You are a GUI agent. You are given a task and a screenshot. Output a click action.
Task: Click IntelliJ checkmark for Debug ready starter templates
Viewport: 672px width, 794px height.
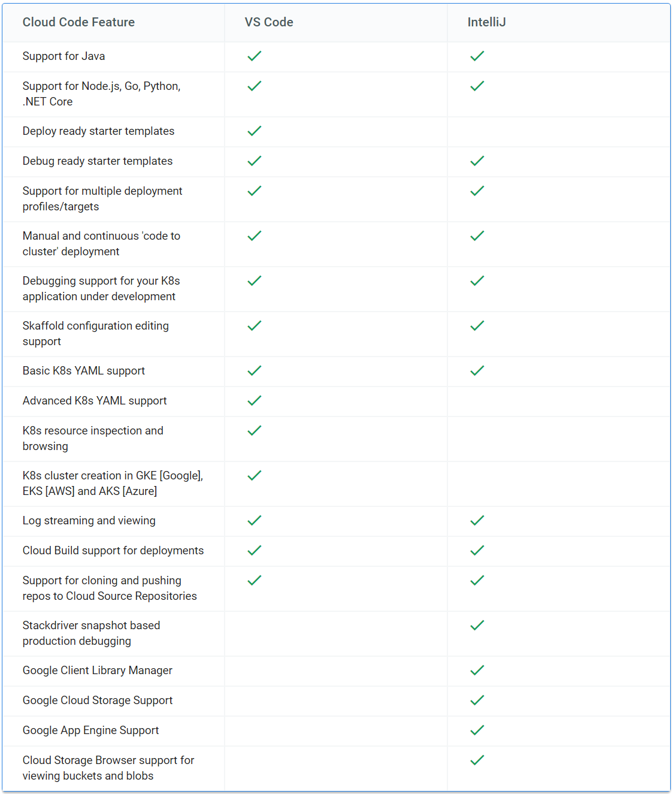(477, 161)
